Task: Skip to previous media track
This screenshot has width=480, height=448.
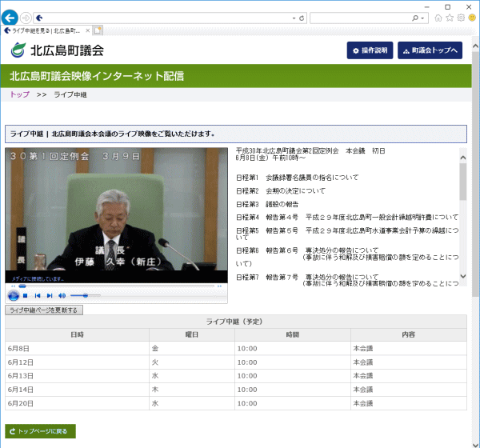Action: click(x=38, y=295)
